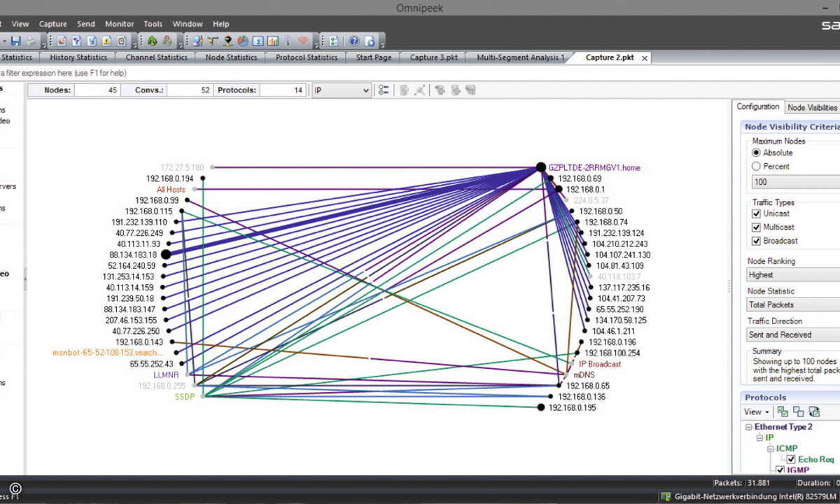Collapse the Ethernet Type 2 tree node

(x=749, y=427)
